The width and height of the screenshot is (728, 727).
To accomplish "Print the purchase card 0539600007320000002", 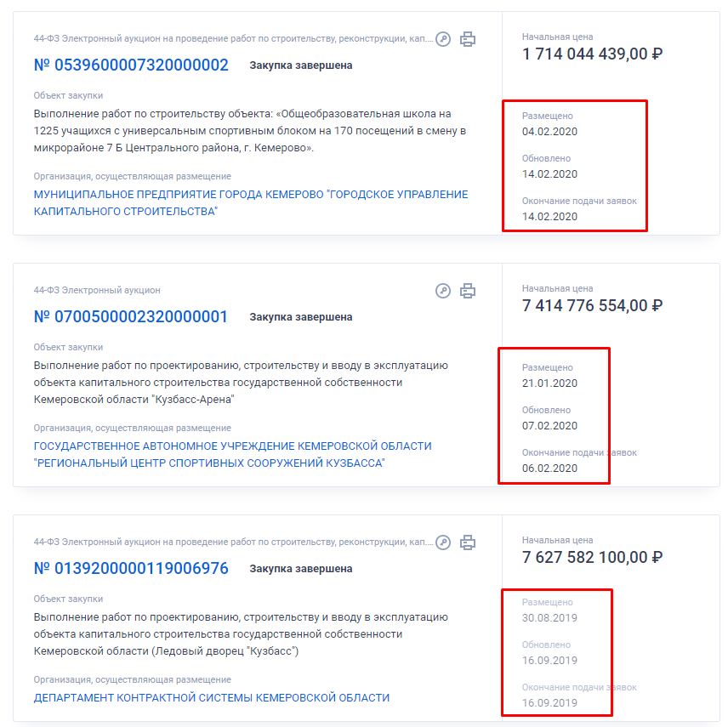I will coord(468,39).
